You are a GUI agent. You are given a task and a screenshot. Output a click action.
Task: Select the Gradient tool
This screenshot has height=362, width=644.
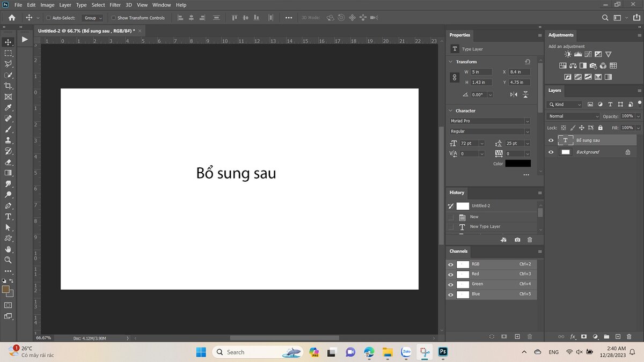8,173
